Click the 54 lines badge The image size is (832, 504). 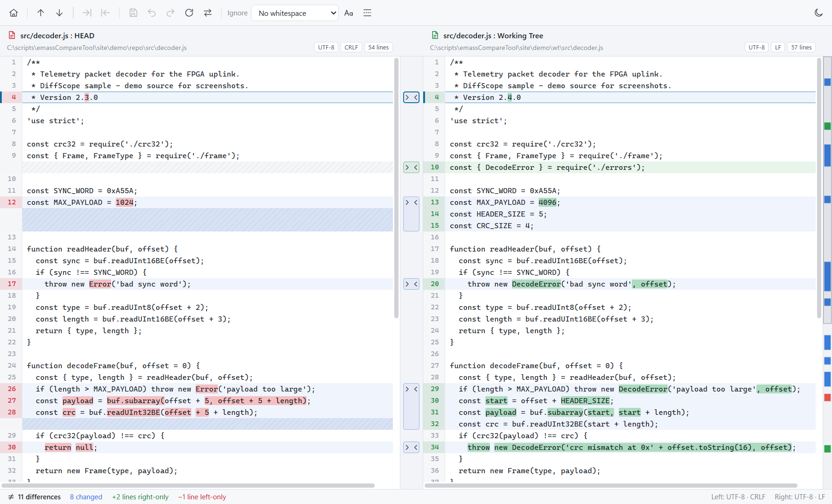(x=378, y=48)
